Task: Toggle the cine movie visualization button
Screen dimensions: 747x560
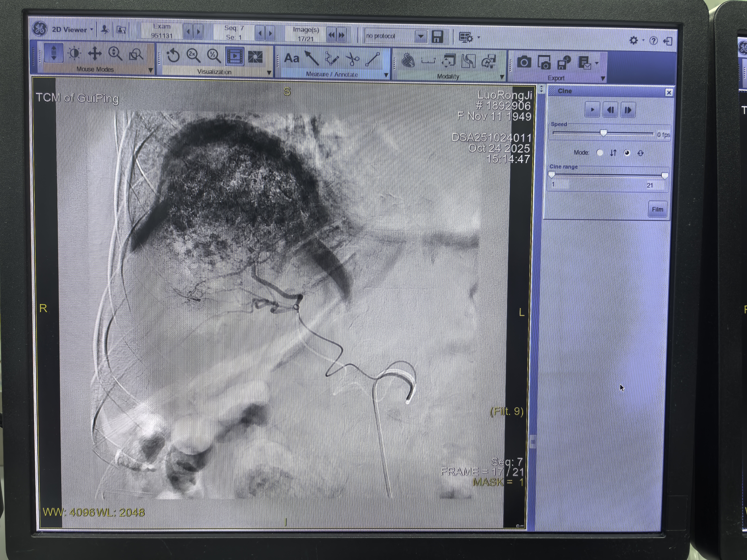Action: click(x=235, y=56)
